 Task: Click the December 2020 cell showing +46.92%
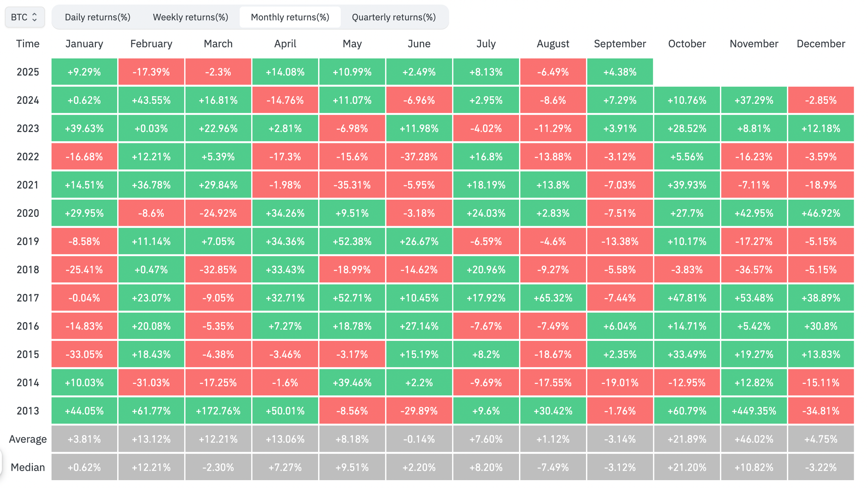point(821,213)
